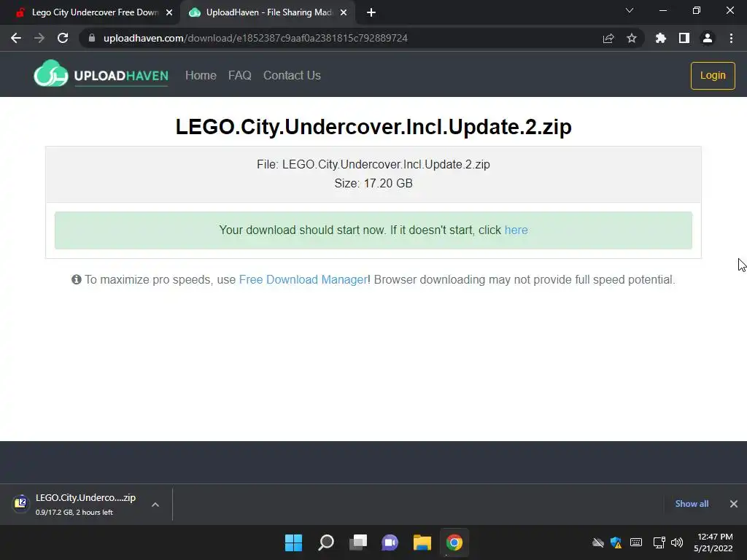Open tab search chevron in title bar

point(630,10)
